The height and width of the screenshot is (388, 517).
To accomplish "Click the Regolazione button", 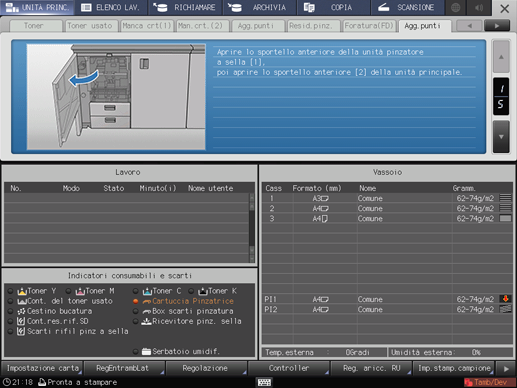I will pos(205,368).
